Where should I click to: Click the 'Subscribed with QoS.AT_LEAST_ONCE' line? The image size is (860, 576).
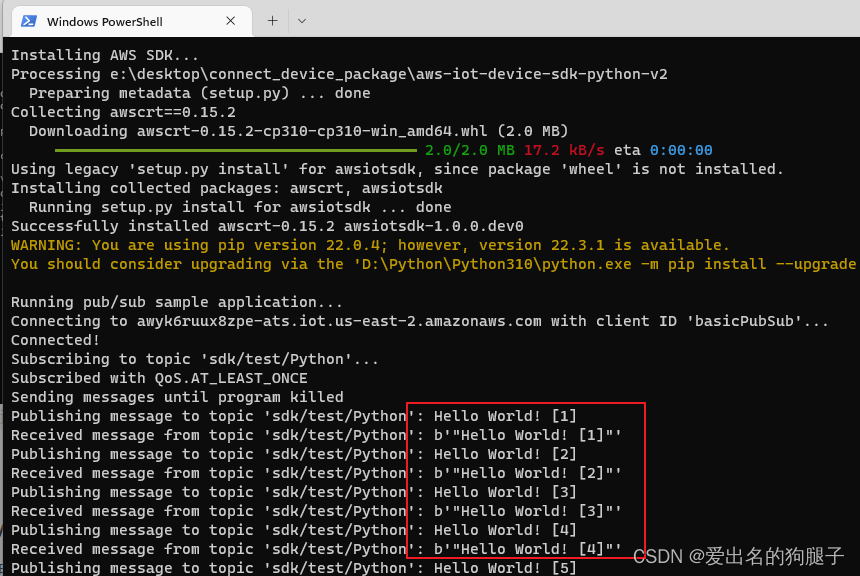(x=159, y=379)
